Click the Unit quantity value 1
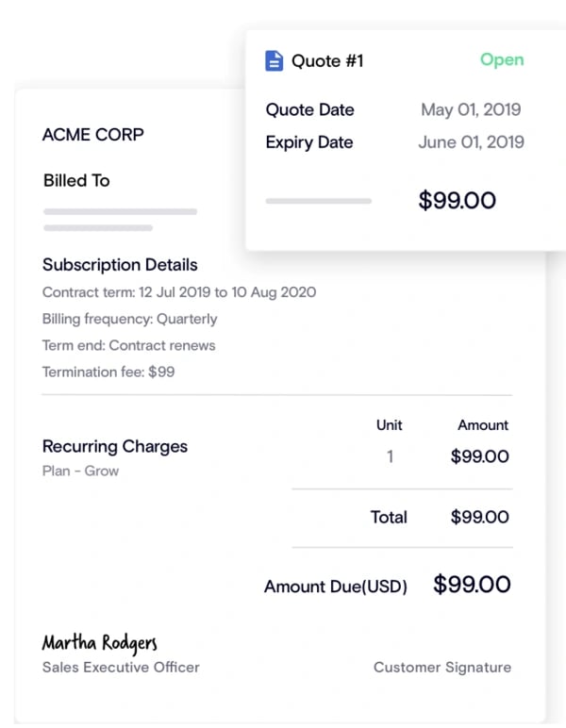This screenshot has width=566, height=728. 391,456
